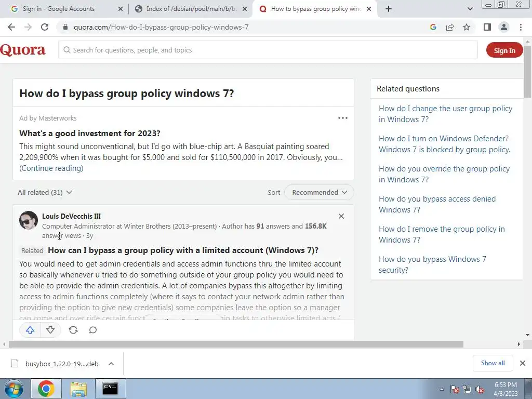
Task: Click the Continue reading link
Action: coord(51,168)
